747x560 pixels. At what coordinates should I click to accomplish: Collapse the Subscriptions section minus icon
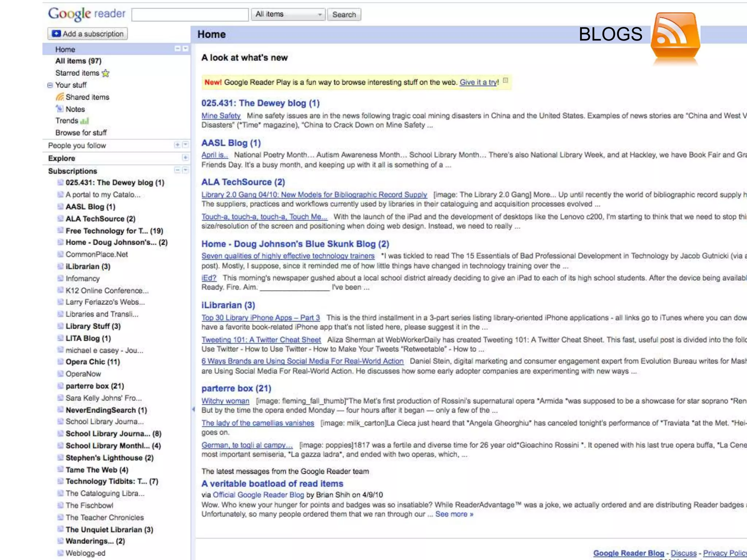pyautogui.click(x=177, y=170)
